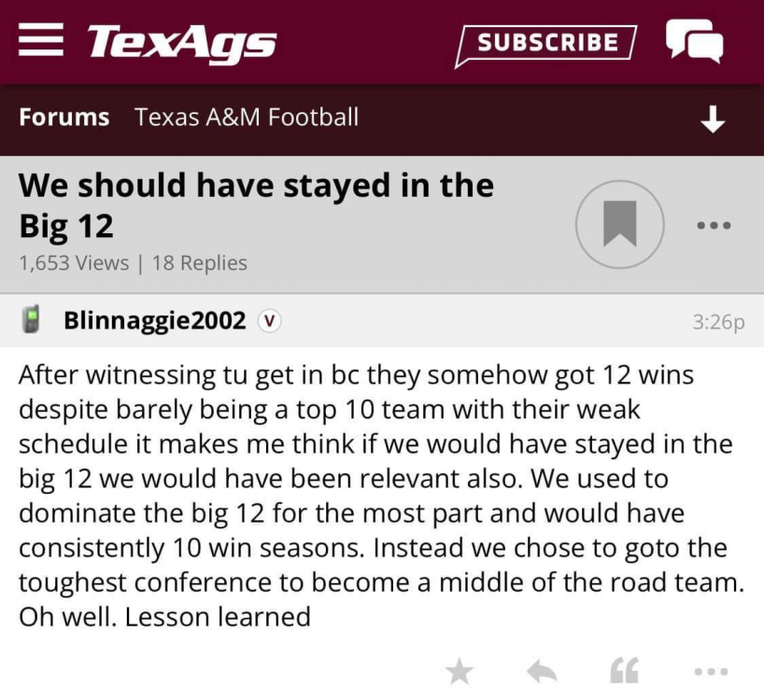
Task: Select the Forums breadcrumb item
Action: point(64,118)
